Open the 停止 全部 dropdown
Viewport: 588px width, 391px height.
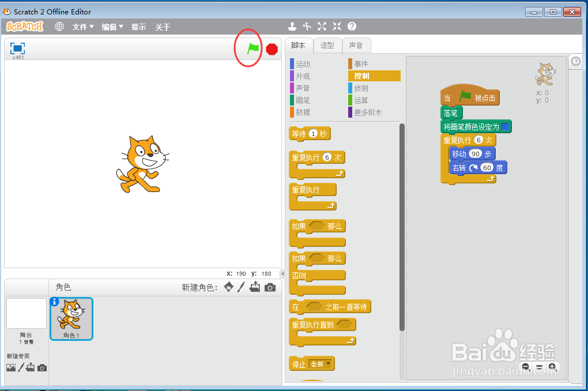tap(321, 364)
